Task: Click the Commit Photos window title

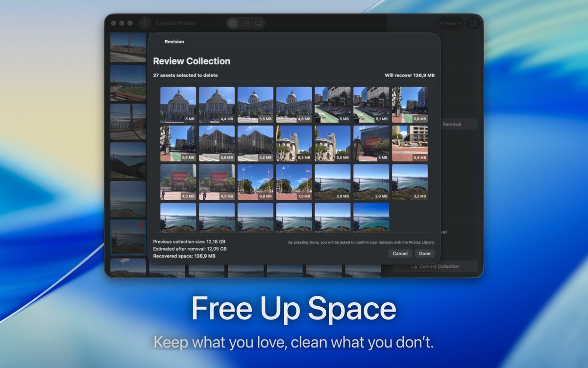Action: point(175,23)
